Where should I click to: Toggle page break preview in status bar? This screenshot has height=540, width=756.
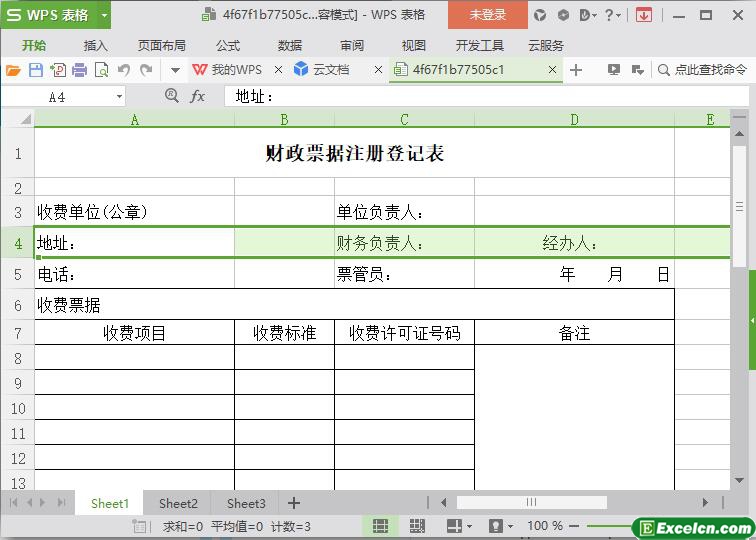[x=417, y=526]
